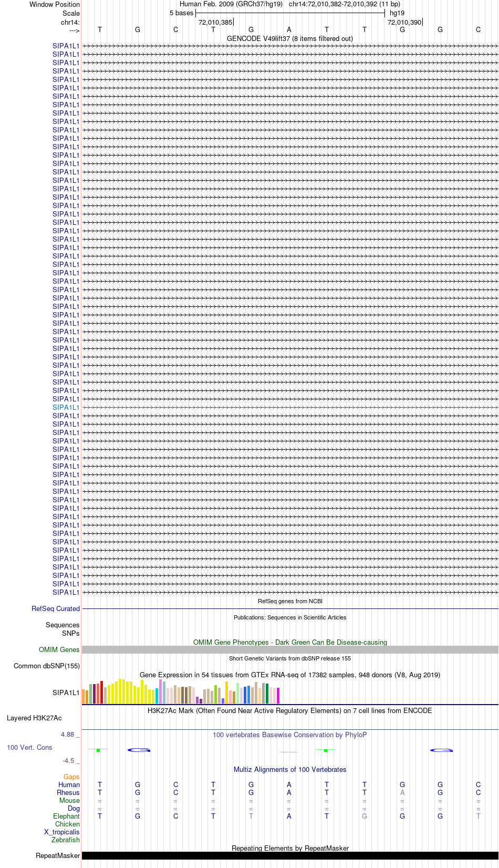Click the 72,010,390 position marker
Image resolution: width=499 pixels, height=868 pixels.
[404, 23]
